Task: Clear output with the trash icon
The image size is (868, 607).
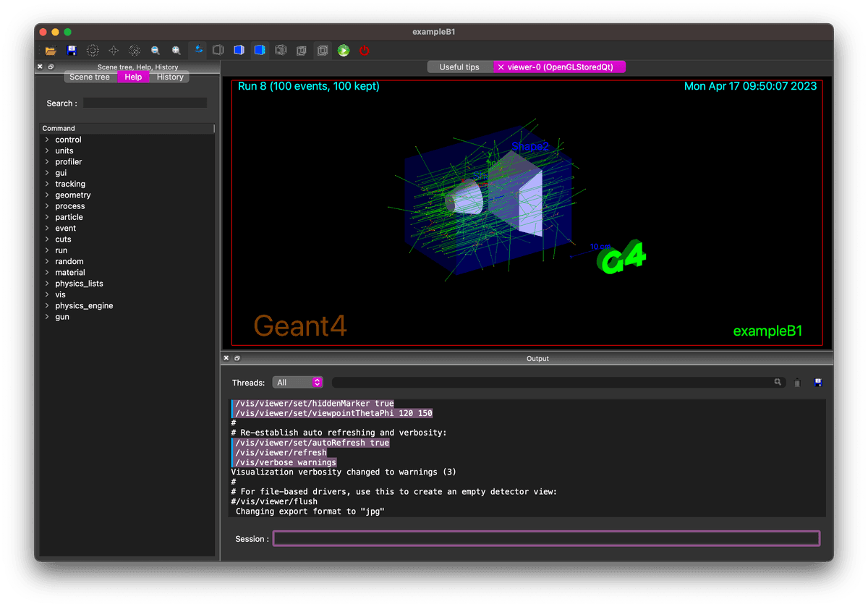Action: pos(797,383)
